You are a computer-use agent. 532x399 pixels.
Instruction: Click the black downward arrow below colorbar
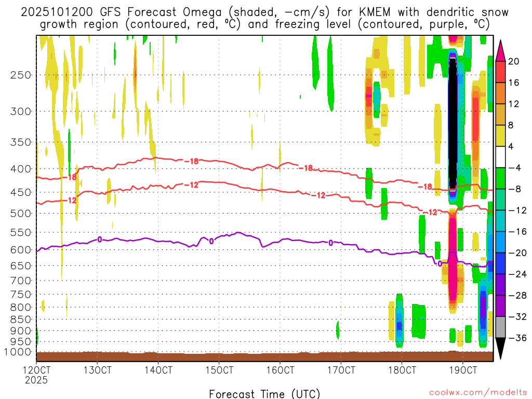[x=500, y=349]
